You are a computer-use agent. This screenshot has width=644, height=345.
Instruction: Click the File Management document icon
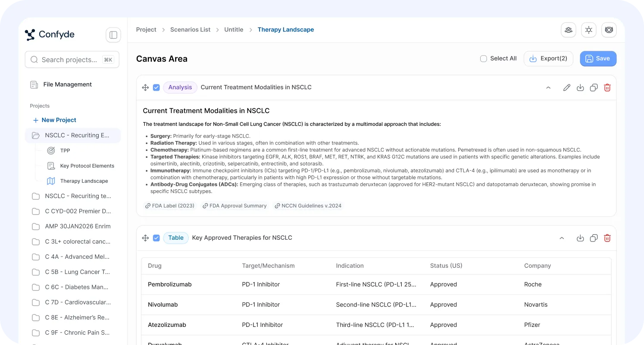coord(34,85)
